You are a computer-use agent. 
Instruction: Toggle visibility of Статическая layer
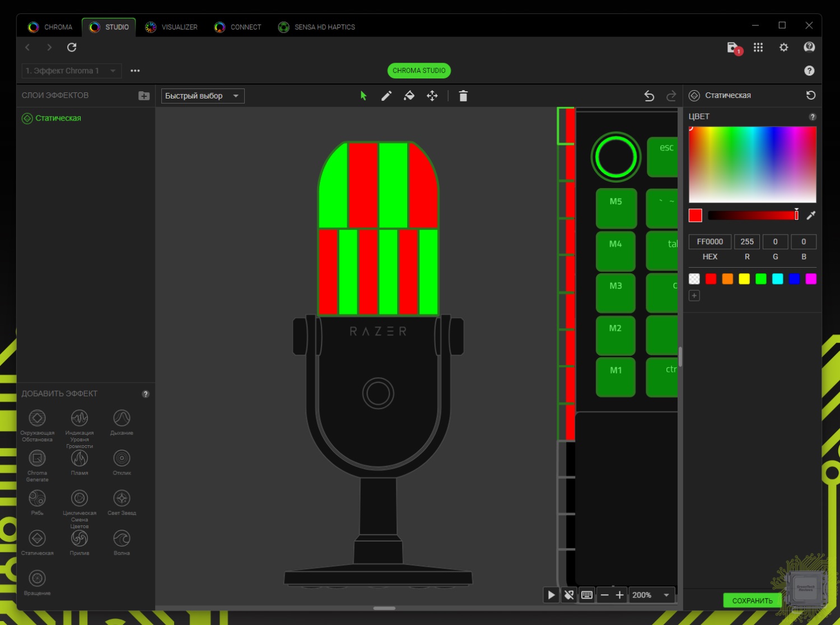click(x=27, y=118)
